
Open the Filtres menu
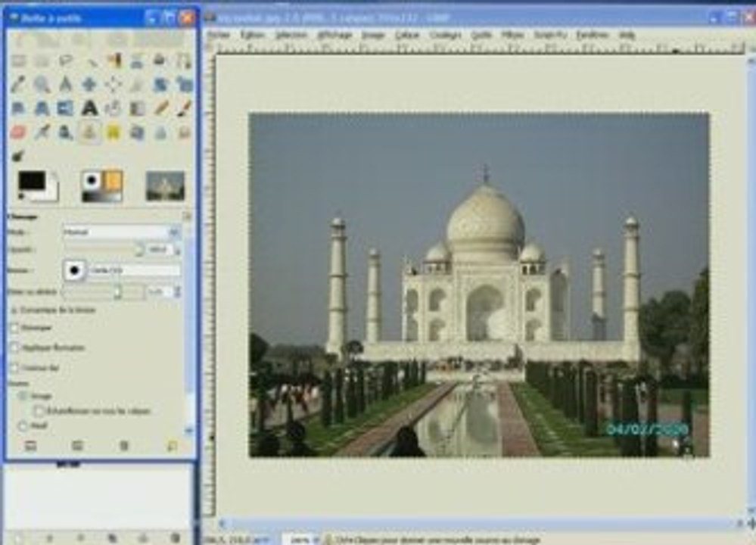point(512,35)
